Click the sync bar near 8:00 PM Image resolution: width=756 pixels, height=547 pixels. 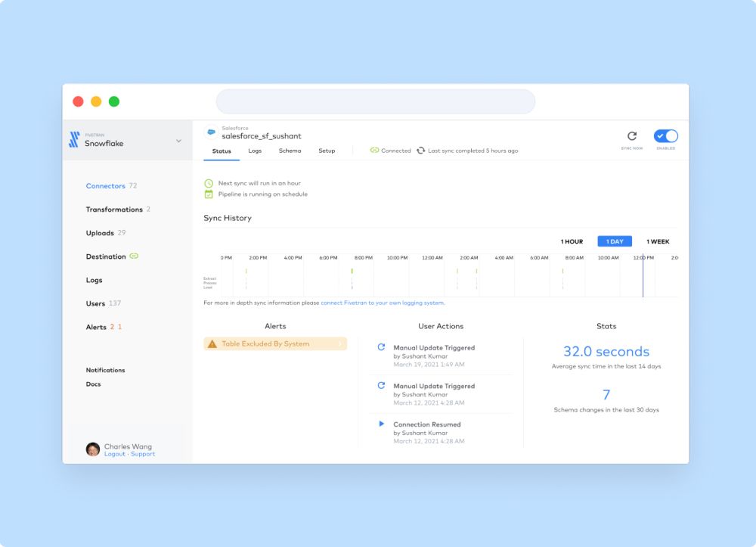tap(352, 271)
